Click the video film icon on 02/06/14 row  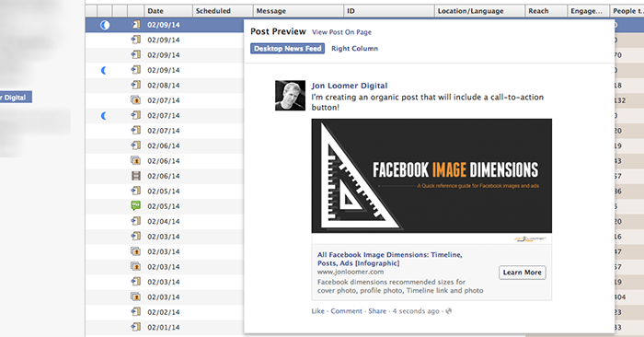[x=135, y=176]
